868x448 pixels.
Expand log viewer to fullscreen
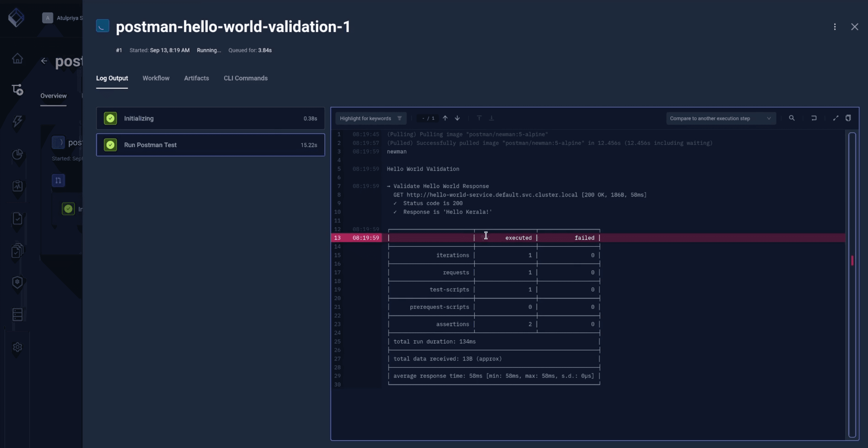[836, 118]
